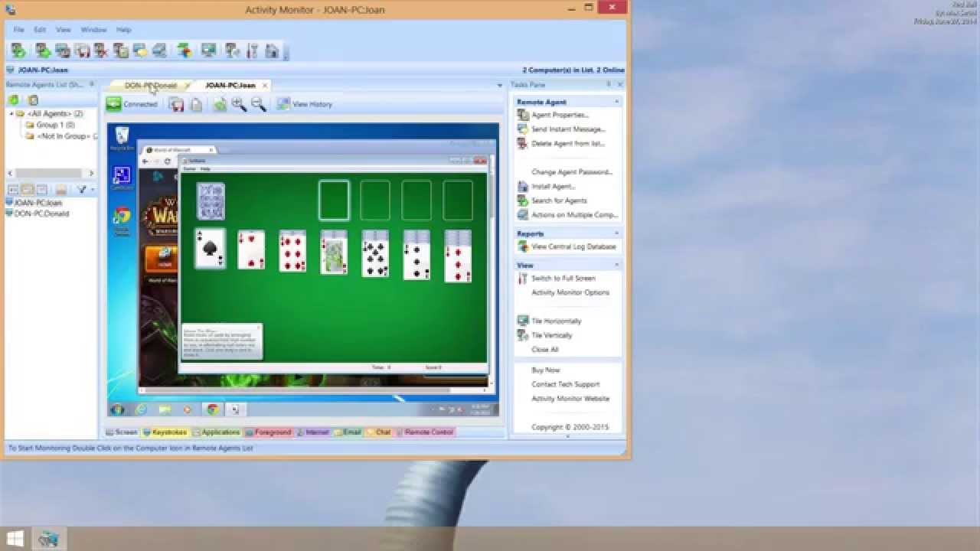Switch to the Applications bottom tab
Image resolution: width=980 pixels, height=551 pixels.
point(216,432)
